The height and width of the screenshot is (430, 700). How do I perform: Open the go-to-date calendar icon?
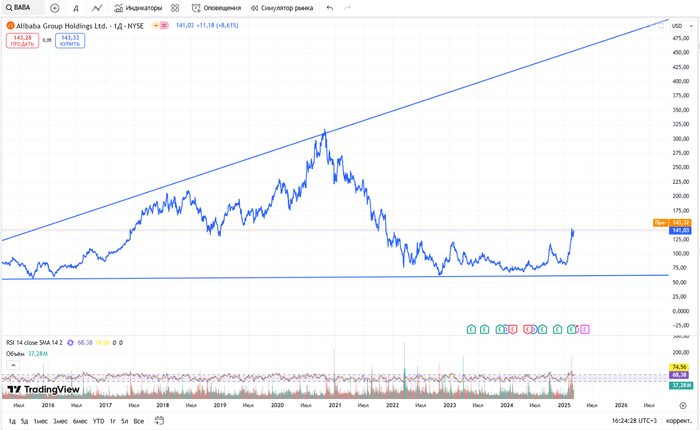[x=159, y=421]
